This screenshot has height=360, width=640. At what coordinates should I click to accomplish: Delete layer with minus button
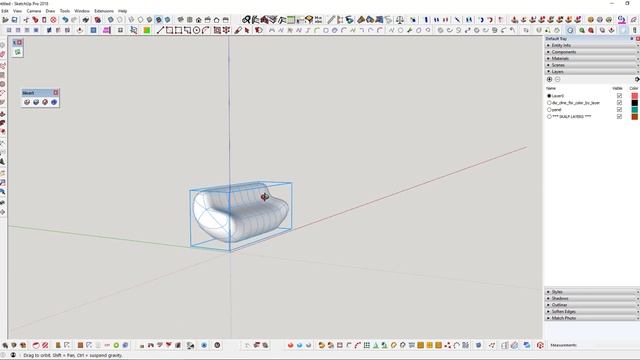point(558,80)
